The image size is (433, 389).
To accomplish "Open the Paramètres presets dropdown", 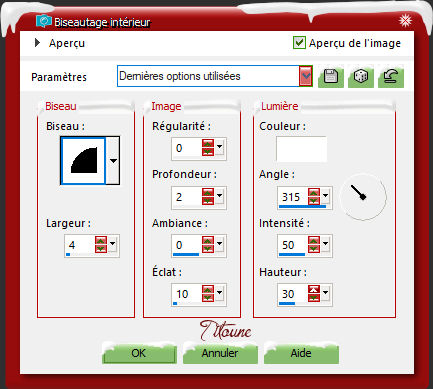I will 306,76.
